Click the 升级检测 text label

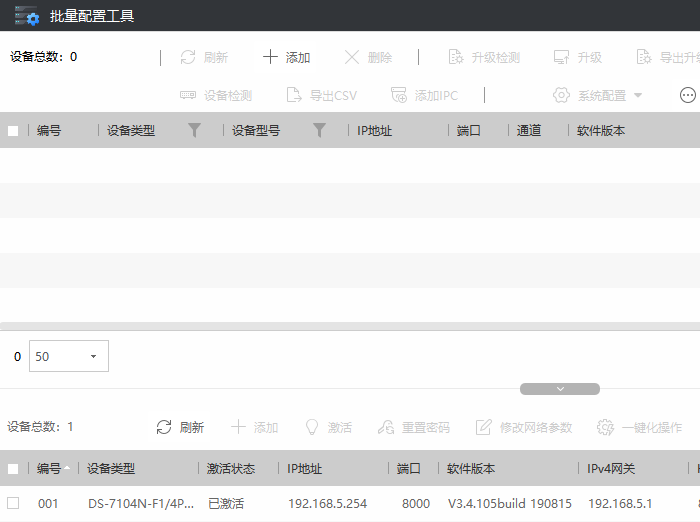[x=496, y=58]
